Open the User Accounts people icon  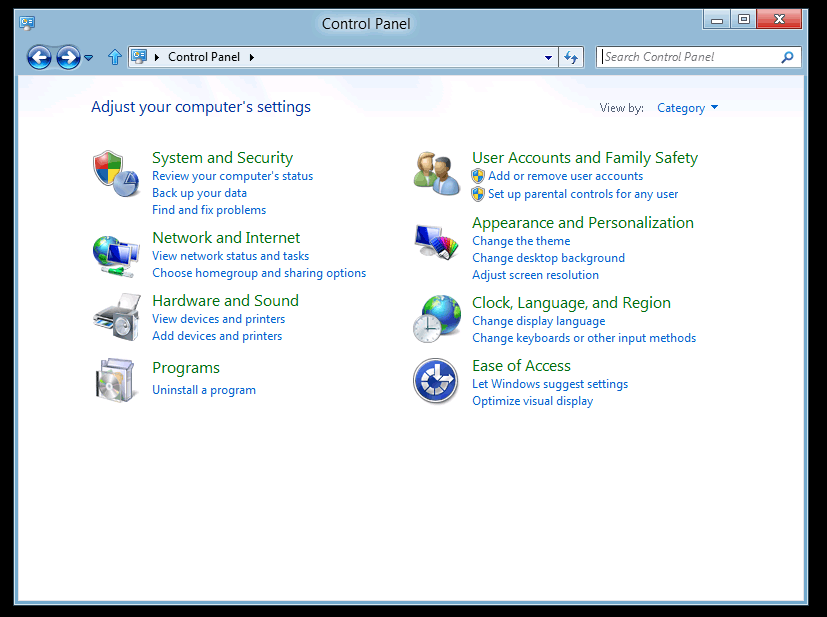[436, 173]
